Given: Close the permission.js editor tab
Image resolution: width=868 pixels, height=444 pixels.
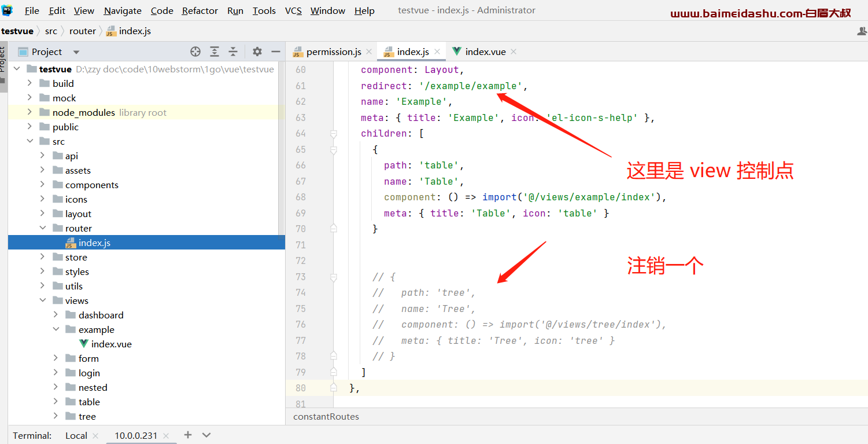Looking at the screenshot, I should 368,52.
